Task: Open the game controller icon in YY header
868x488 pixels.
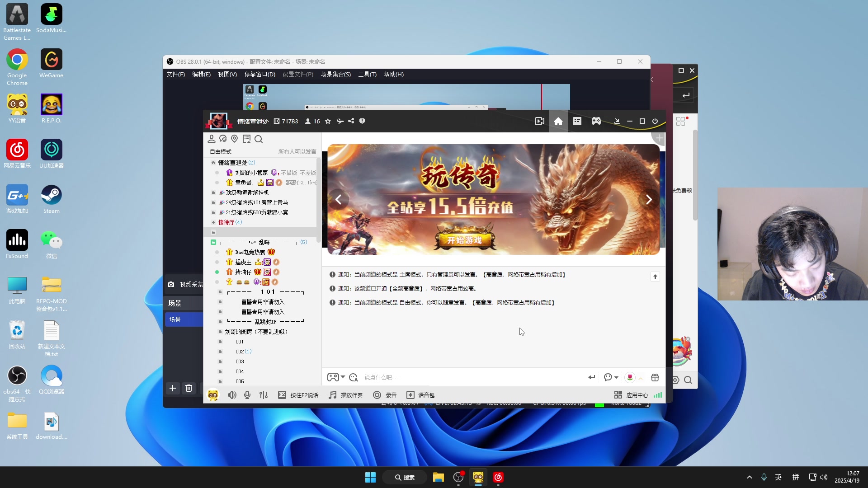Action: (x=596, y=121)
